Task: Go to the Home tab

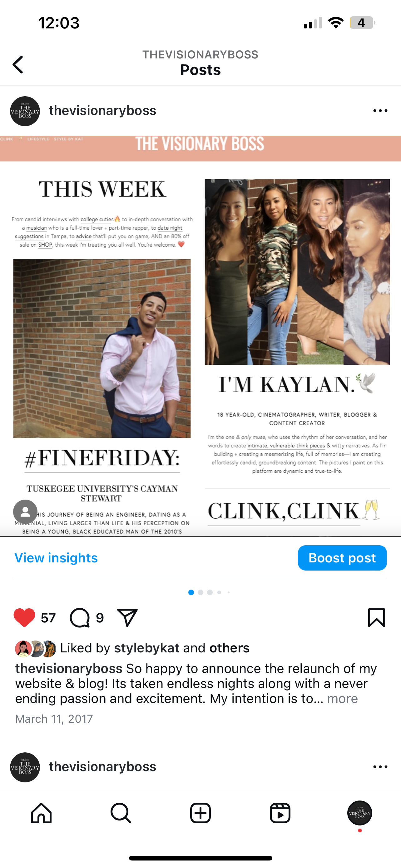Action: (41, 813)
